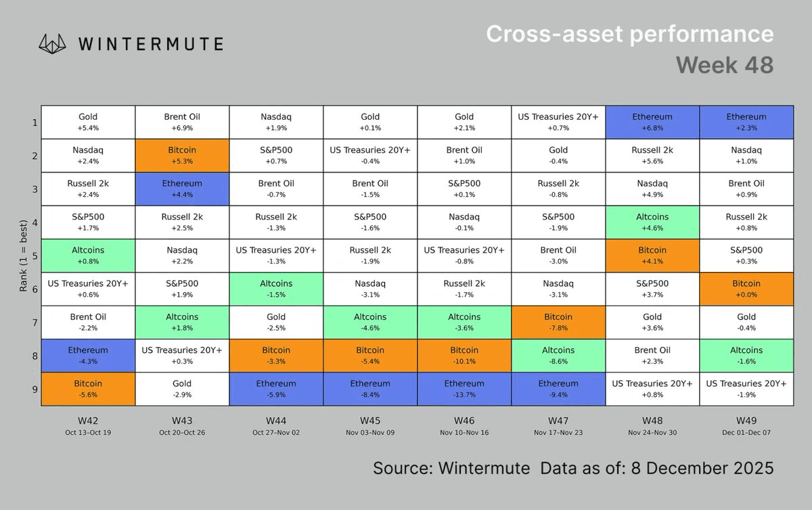Click the US Treasuries 20Y+ +0.7% cell

tap(558, 122)
